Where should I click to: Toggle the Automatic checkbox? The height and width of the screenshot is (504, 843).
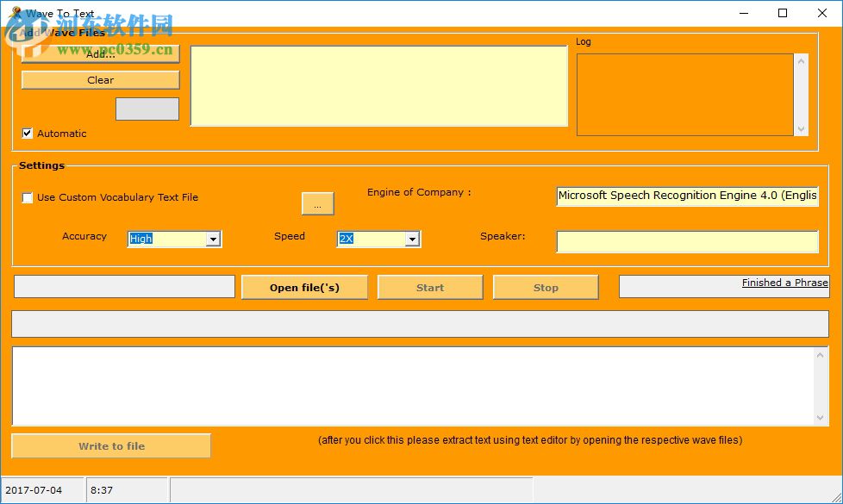click(28, 134)
